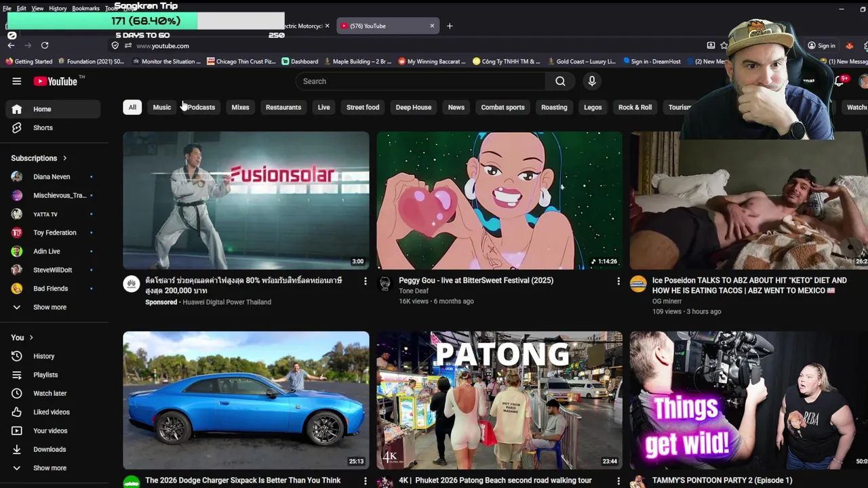Select the Legos filter chip
This screenshot has height=488, width=868.
pyautogui.click(x=593, y=107)
